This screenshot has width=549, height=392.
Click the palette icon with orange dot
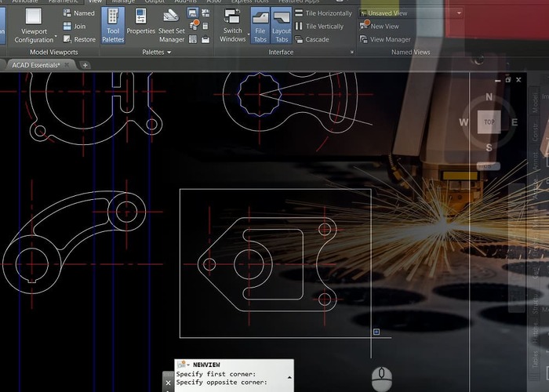pos(194,25)
